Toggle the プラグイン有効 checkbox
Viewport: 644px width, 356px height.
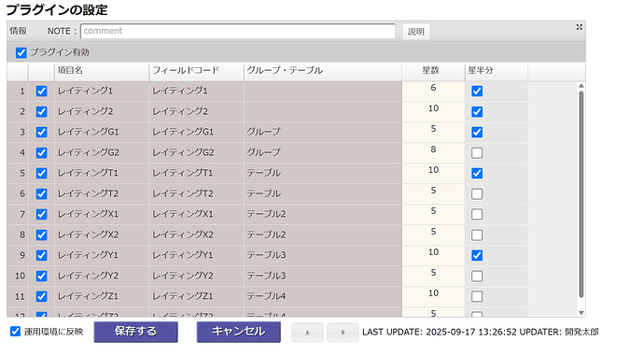click(21, 52)
